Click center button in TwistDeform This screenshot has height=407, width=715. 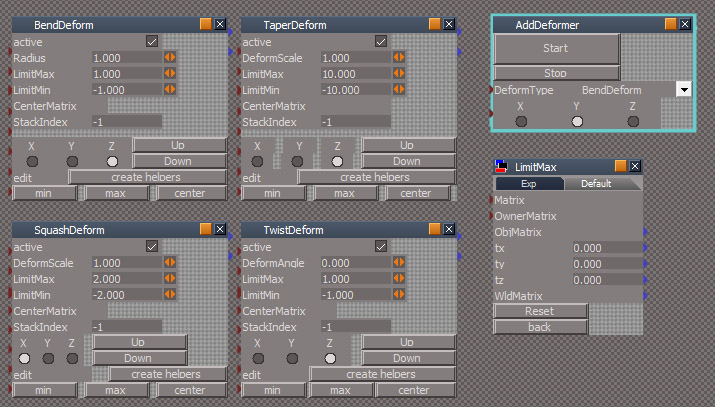pyautogui.click(x=415, y=390)
